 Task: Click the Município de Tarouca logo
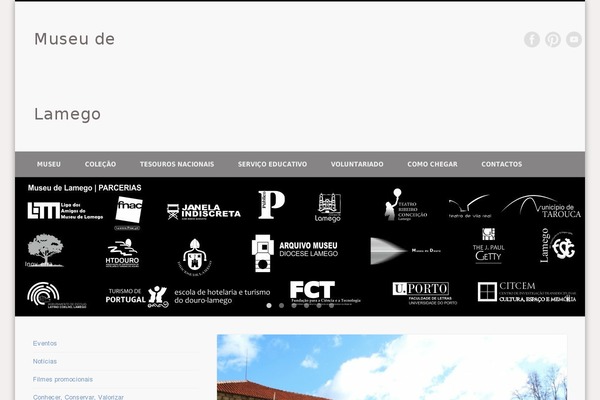tap(541, 207)
